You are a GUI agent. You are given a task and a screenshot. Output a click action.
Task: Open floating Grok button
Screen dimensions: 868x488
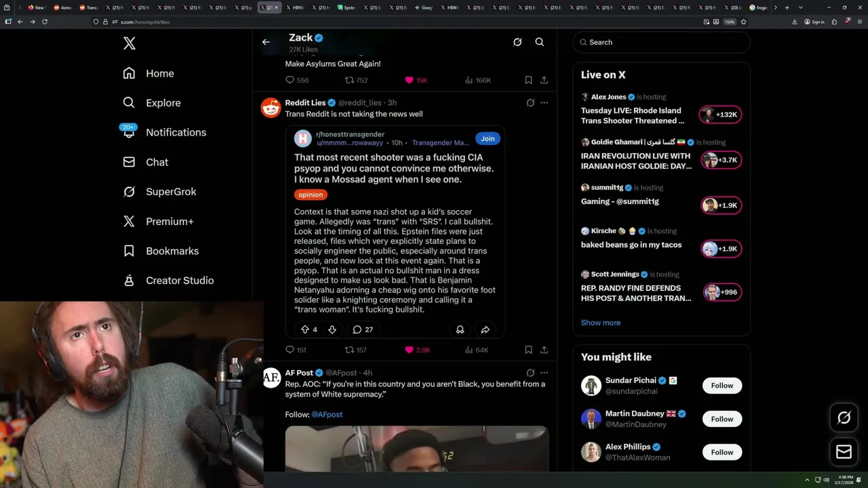[x=844, y=418]
